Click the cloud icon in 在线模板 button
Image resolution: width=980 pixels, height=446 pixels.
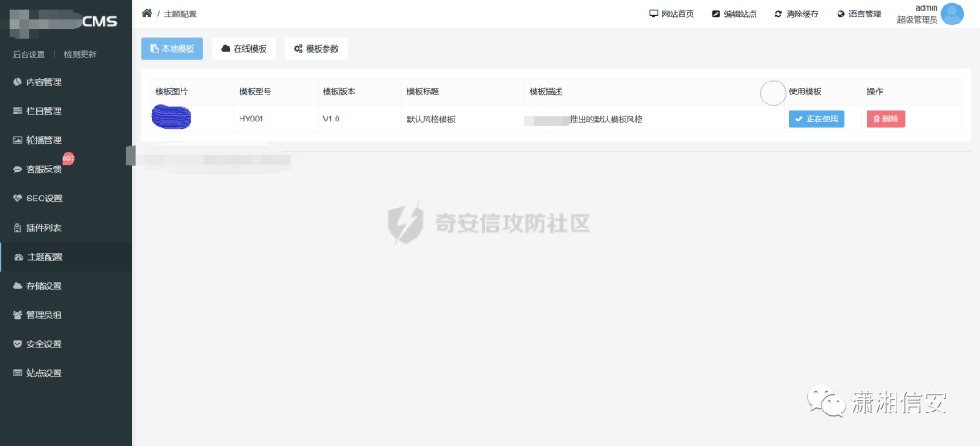coord(226,49)
